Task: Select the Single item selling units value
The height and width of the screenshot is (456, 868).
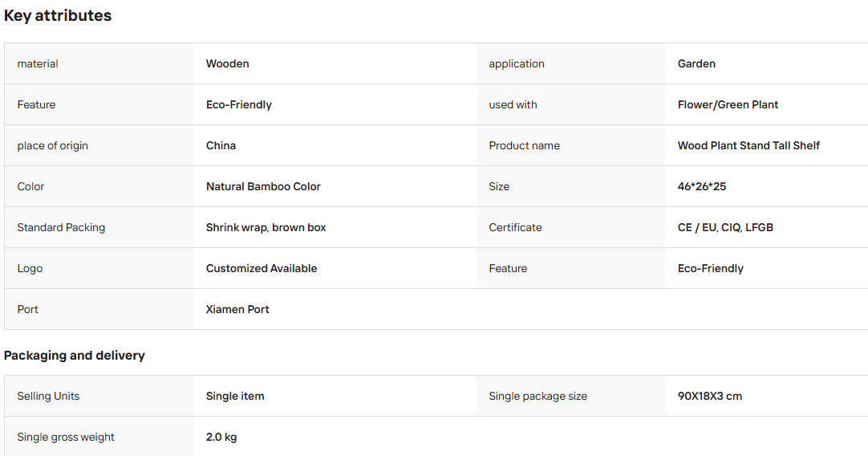Action: pos(235,396)
